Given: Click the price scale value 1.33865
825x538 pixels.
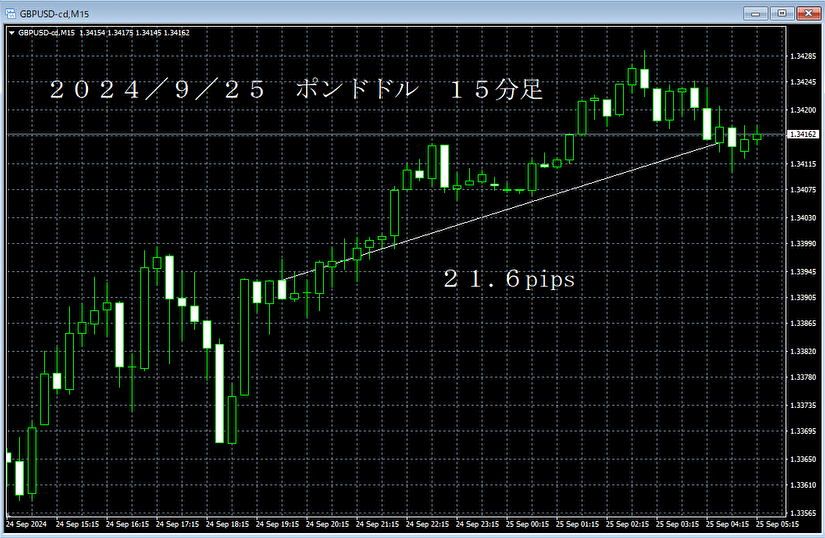Looking at the screenshot, I should [803, 323].
